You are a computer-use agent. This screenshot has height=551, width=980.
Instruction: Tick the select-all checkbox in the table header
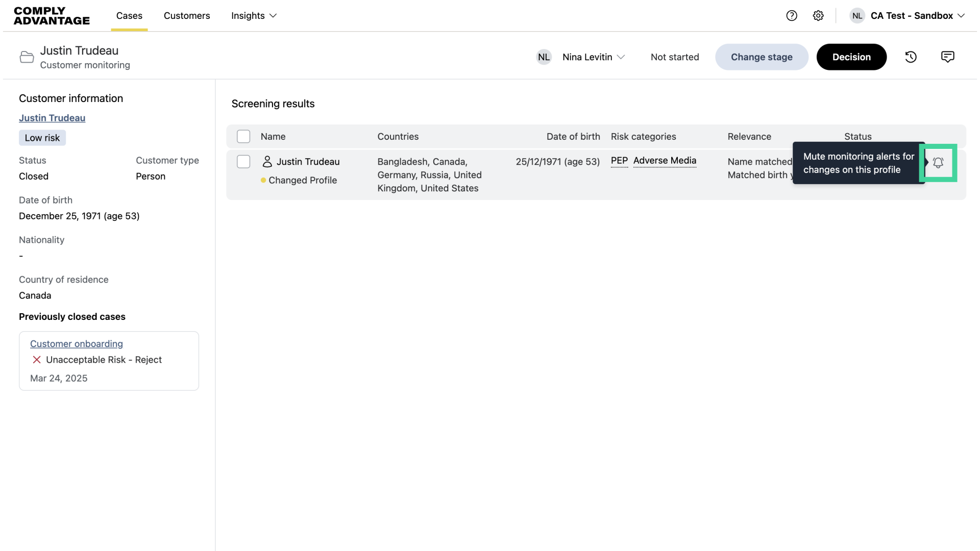pos(243,137)
